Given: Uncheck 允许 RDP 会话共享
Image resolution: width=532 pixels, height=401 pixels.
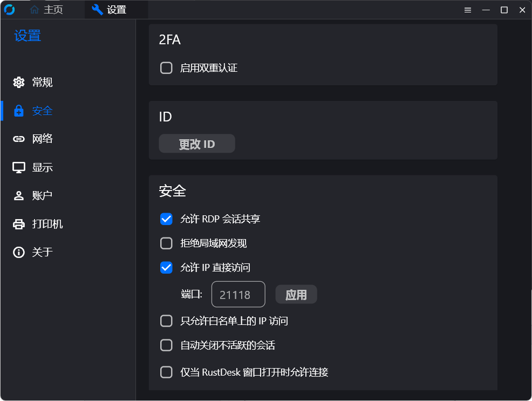Looking at the screenshot, I should click(x=166, y=219).
